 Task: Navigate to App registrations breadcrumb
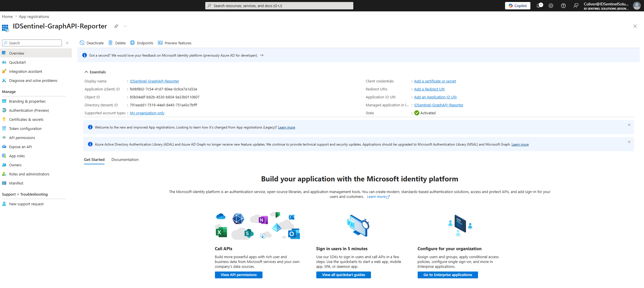tap(34, 16)
